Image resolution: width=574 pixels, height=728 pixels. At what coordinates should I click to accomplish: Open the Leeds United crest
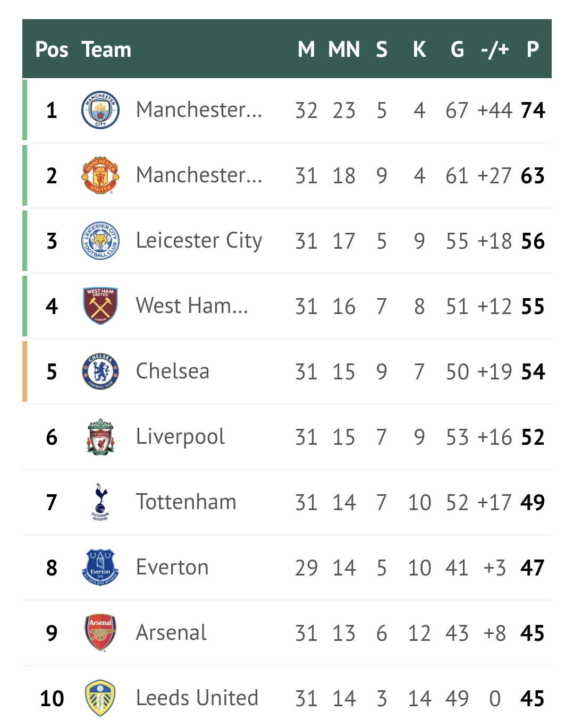pyautogui.click(x=100, y=698)
